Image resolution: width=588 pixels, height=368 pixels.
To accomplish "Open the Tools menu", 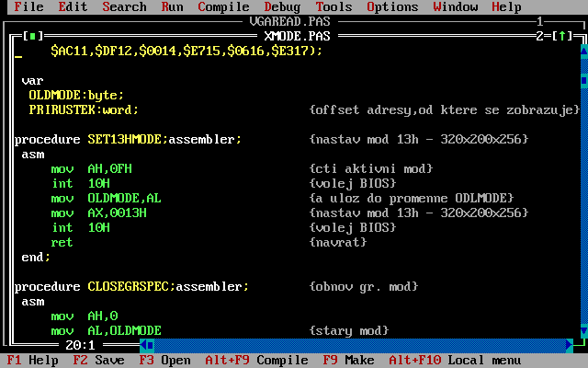I will click(x=334, y=6).
